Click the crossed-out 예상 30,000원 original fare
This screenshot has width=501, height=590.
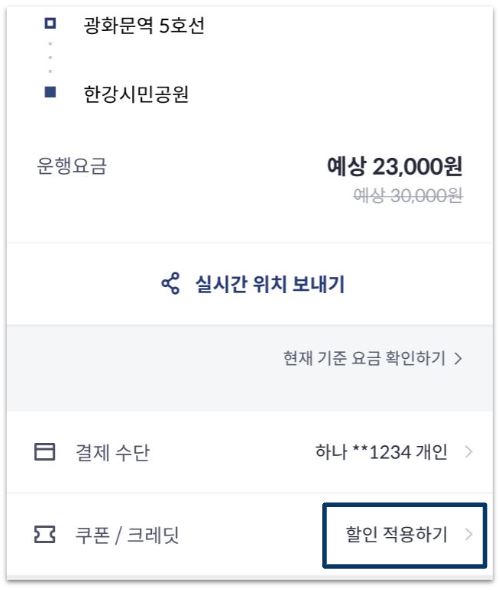point(408,195)
